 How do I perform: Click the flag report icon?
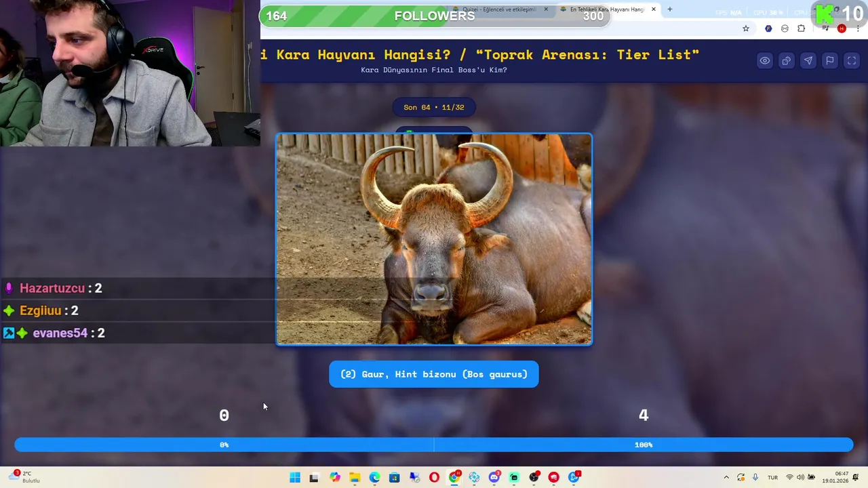[830, 61]
